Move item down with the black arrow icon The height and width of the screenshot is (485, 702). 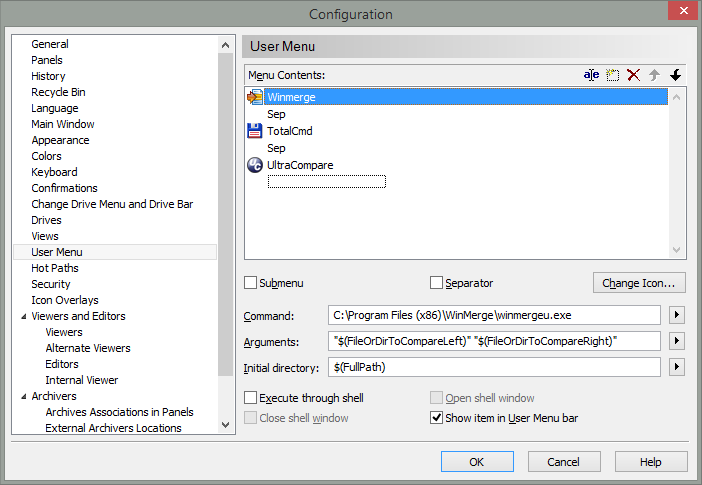(676, 75)
